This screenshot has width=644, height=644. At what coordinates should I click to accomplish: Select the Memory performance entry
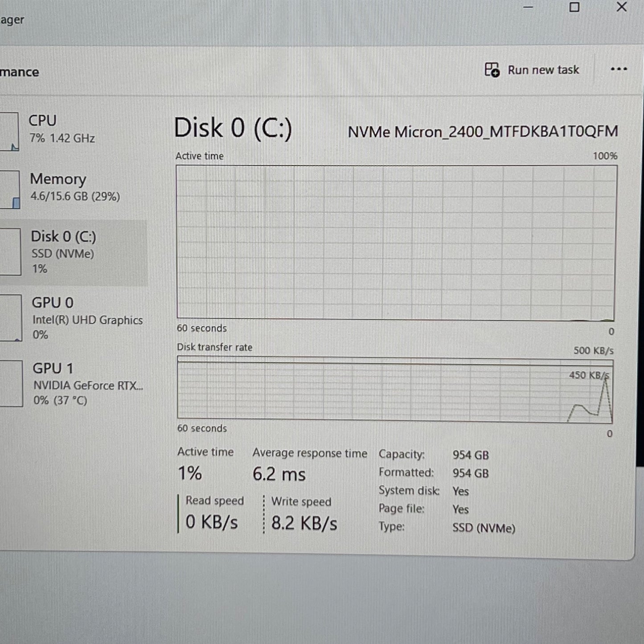pyautogui.click(x=74, y=187)
